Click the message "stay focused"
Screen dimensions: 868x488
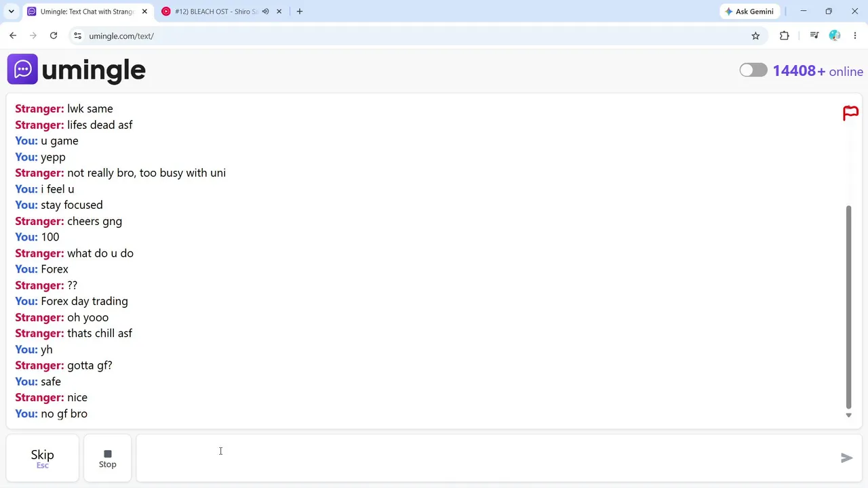(72, 205)
